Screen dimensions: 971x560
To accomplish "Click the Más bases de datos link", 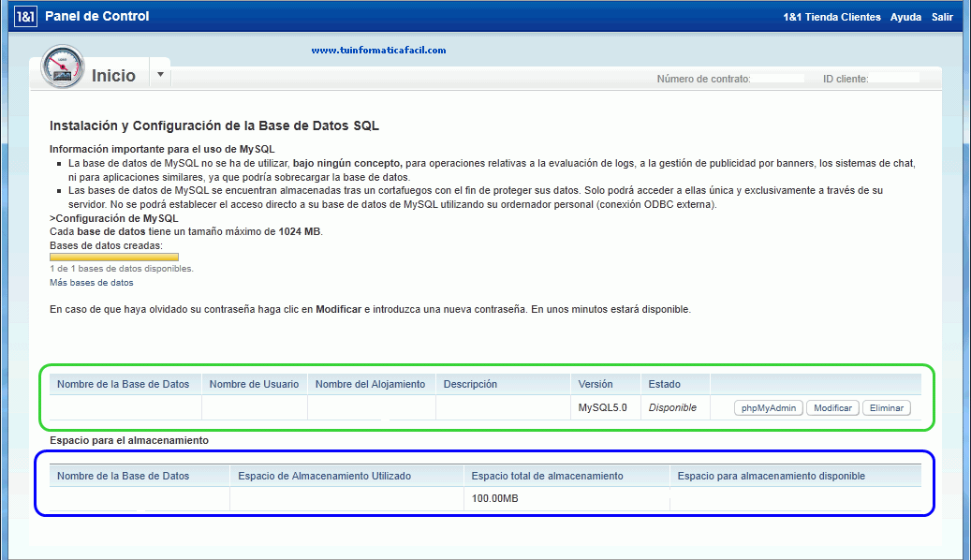I will (x=92, y=283).
